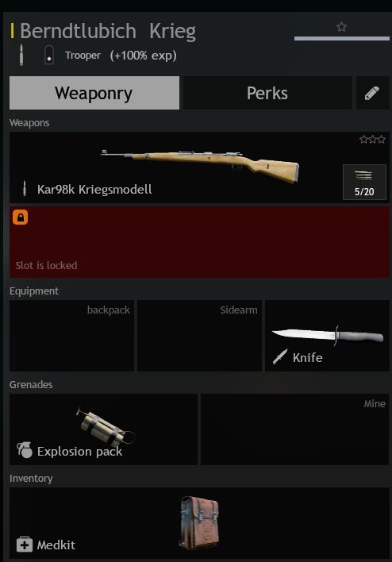Image resolution: width=392 pixels, height=562 pixels.
Task: Click the small knife icon beside Knife label
Action: click(x=280, y=356)
